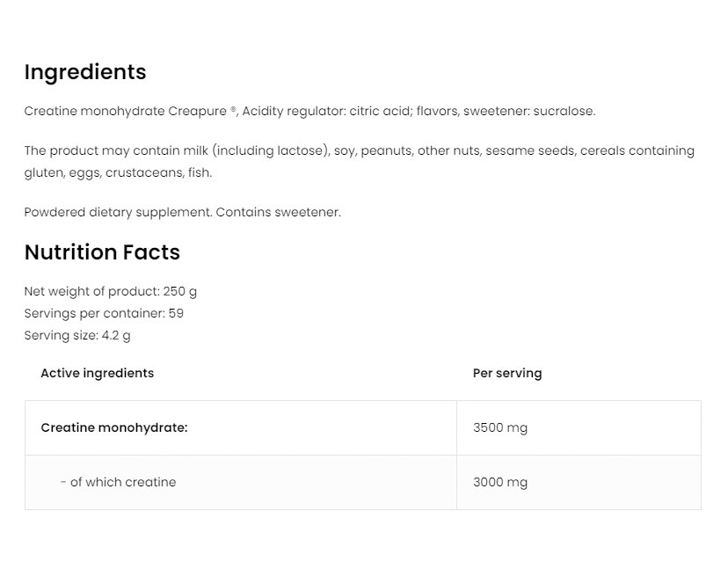This screenshot has width=728, height=584.
Task: Select the '- of which creatine' row label
Action: [118, 483]
